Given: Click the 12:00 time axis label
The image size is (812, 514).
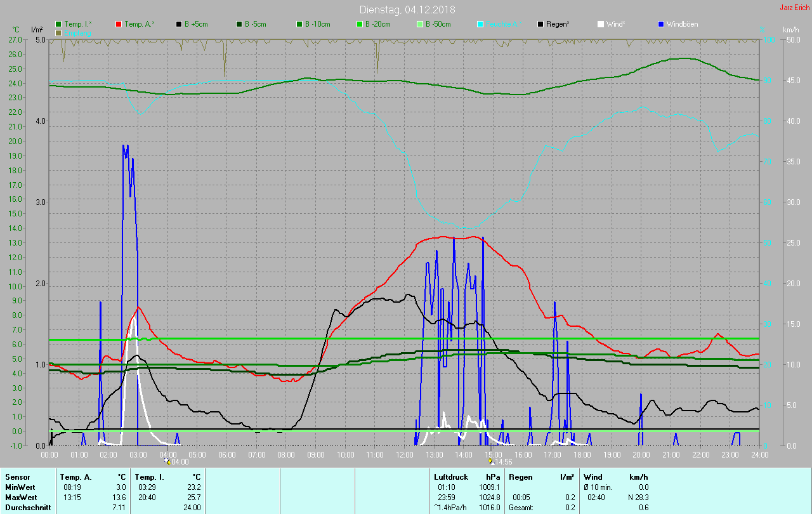Looking at the screenshot, I should point(405,454).
